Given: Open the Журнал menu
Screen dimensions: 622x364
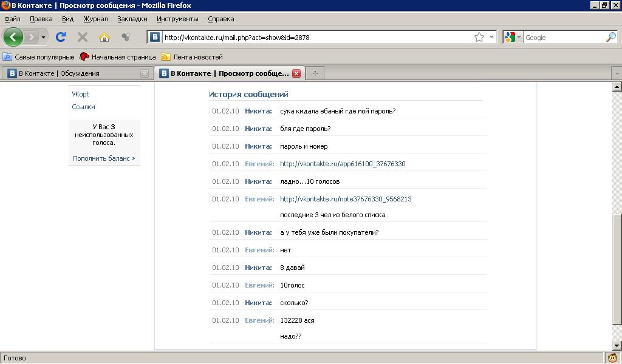Looking at the screenshot, I should [x=95, y=19].
